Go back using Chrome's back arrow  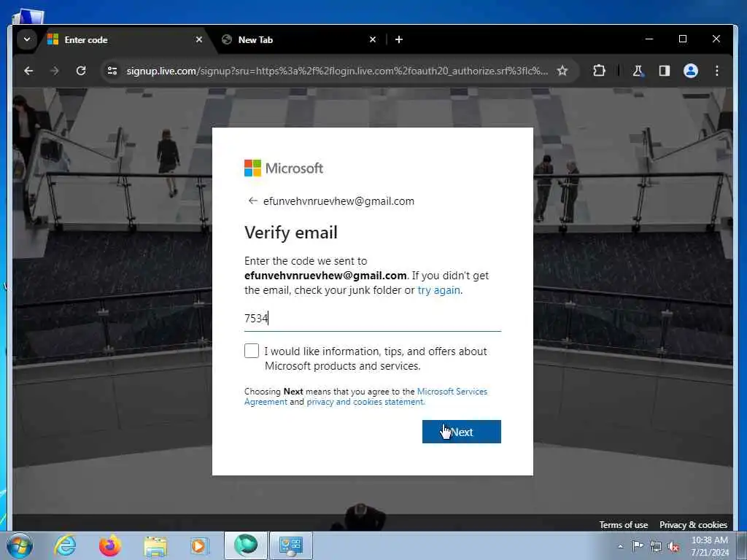pyautogui.click(x=28, y=71)
